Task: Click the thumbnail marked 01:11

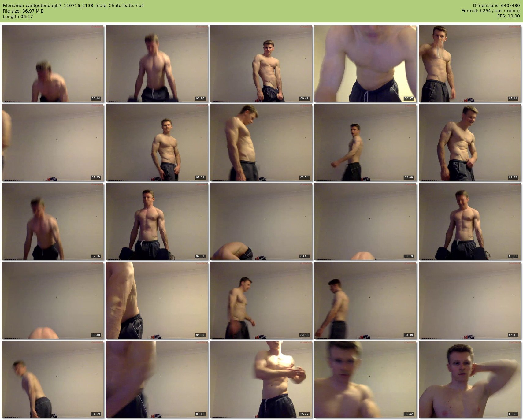Action: pyautogui.click(x=470, y=64)
